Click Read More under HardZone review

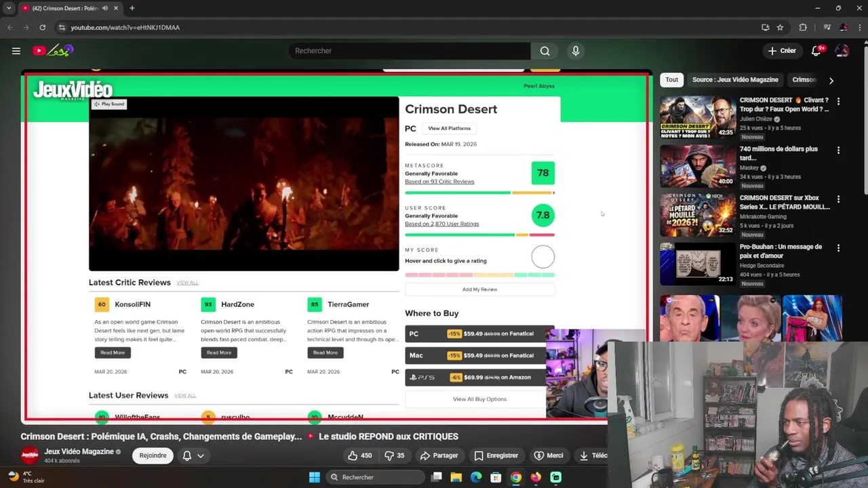tap(219, 352)
